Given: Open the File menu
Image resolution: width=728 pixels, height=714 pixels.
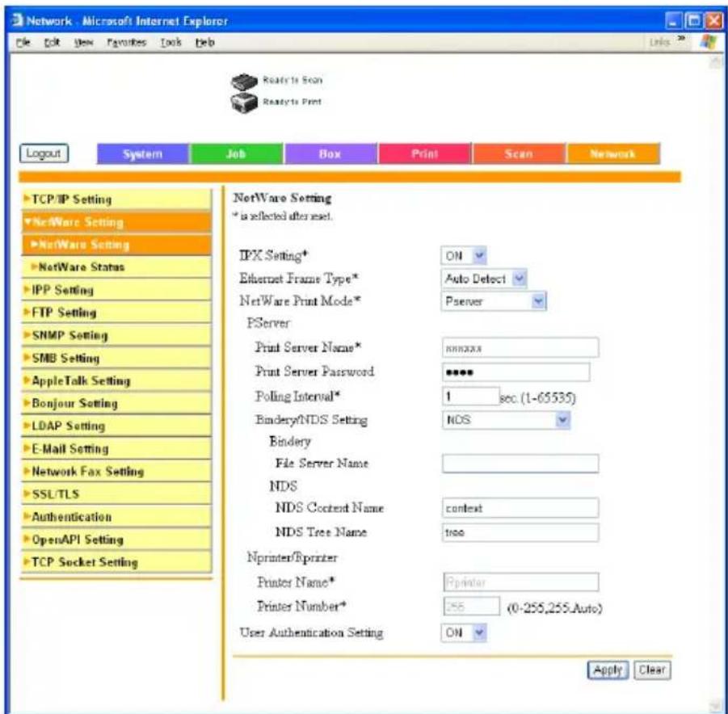Looking at the screenshot, I should pyautogui.click(x=23, y=42).
